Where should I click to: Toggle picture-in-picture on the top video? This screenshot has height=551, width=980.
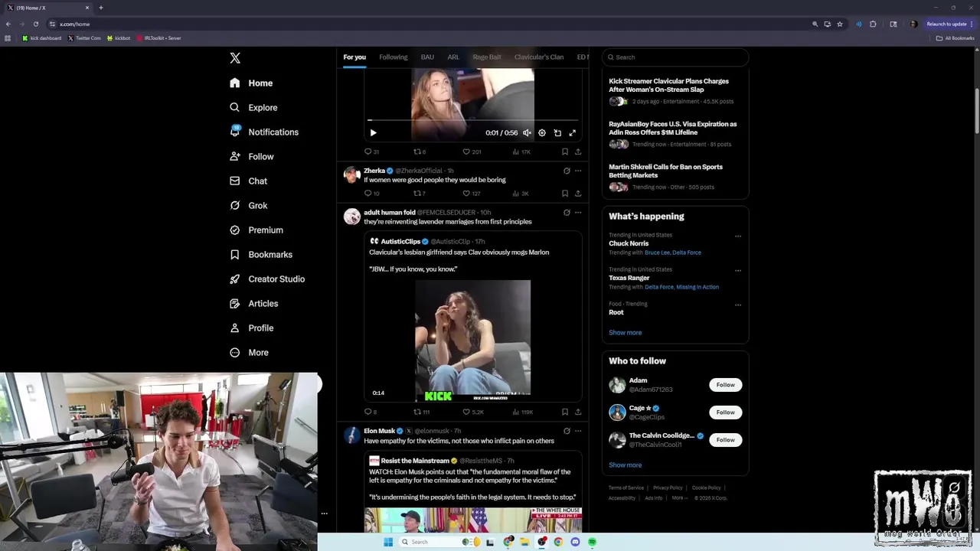pyautogui.click(x=557, y=133)
